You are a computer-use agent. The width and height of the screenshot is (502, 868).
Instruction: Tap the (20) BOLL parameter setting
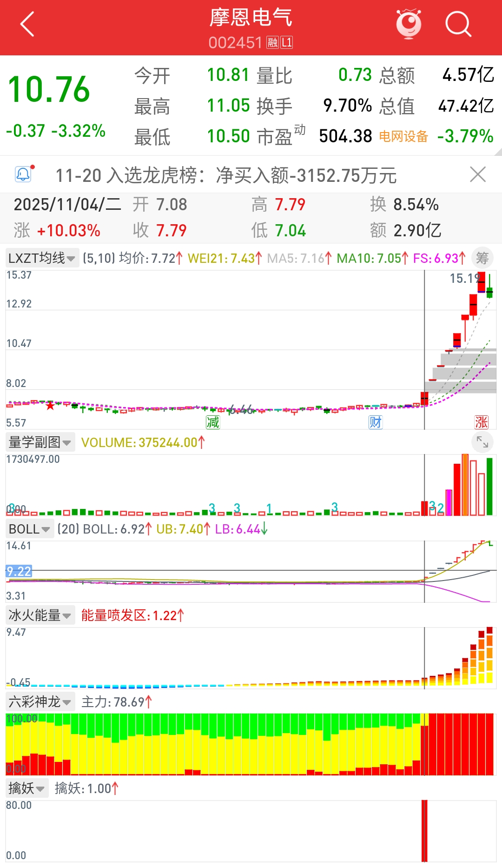tap(69, 529)
